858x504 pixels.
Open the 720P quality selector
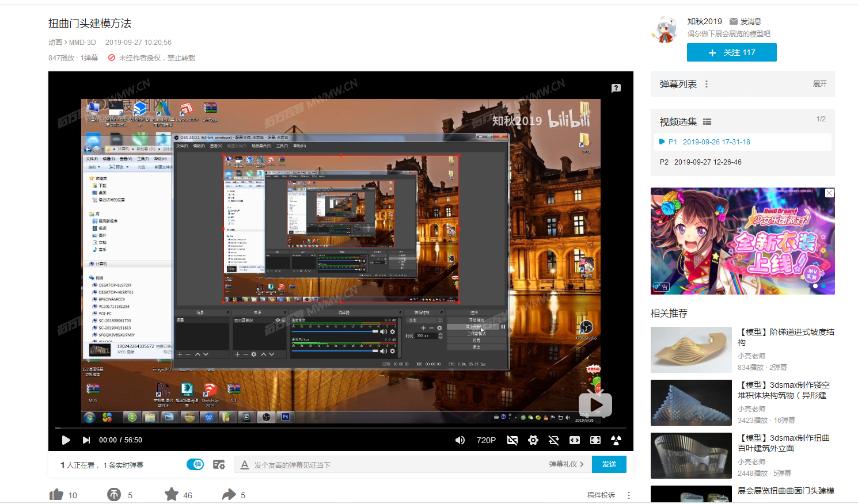(486, 440)
